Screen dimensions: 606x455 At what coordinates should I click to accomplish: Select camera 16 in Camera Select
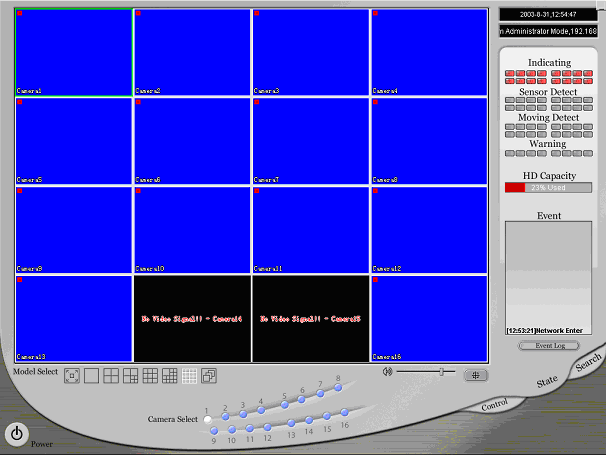[x=344, y=412]
